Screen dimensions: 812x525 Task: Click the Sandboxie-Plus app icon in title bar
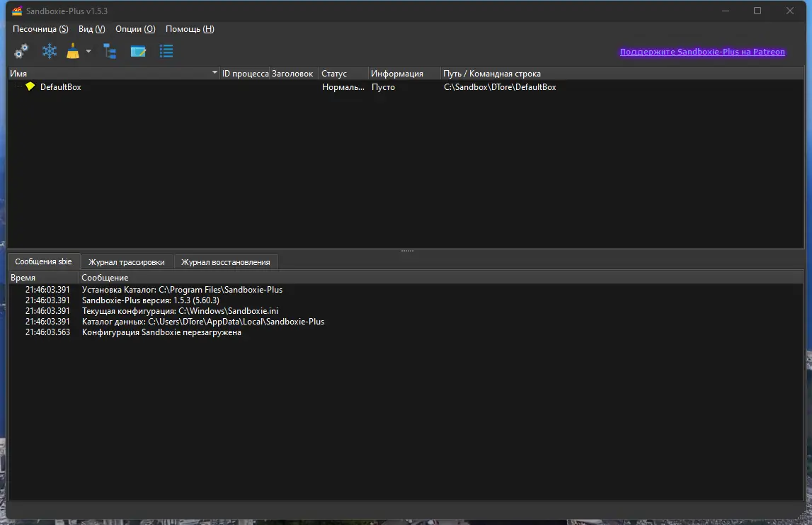(17, 11)
